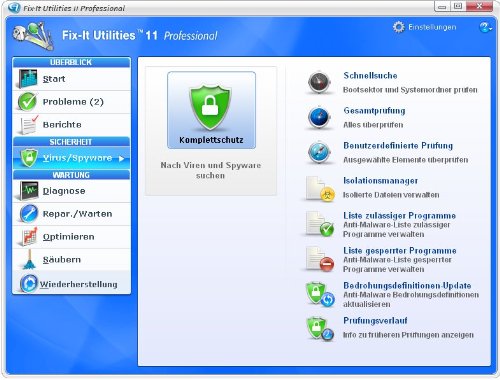Click 'Info zu früheren Prüfungen anzeigen' text
Viewport: 500px width, 380px height.
(408, 335)
